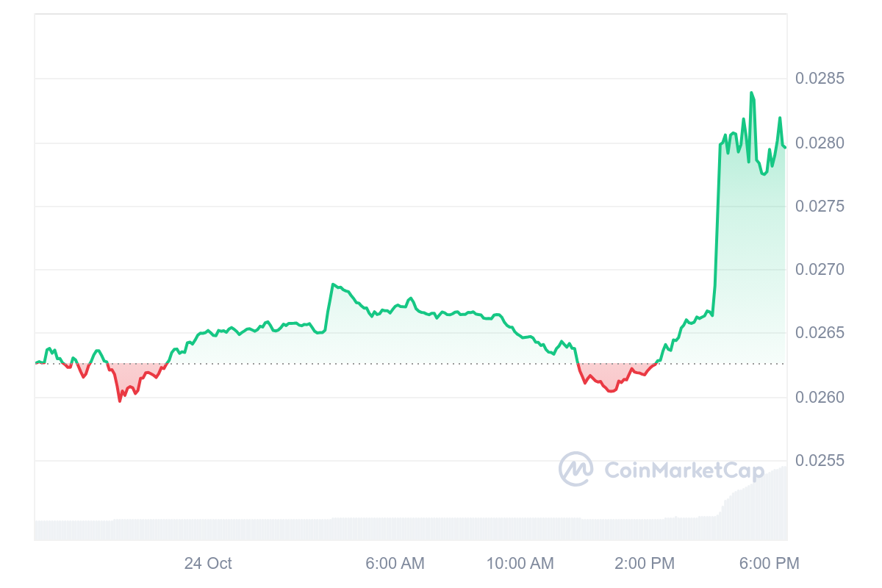Click the highest peak of the price line
The height and width of the screenshot is (588, 882).
click(751, 93)
